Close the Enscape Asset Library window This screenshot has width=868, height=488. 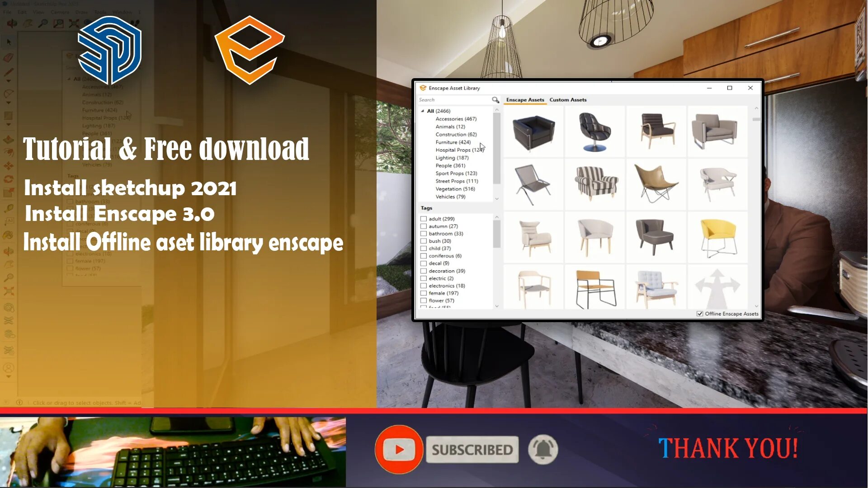pos(750,88)
